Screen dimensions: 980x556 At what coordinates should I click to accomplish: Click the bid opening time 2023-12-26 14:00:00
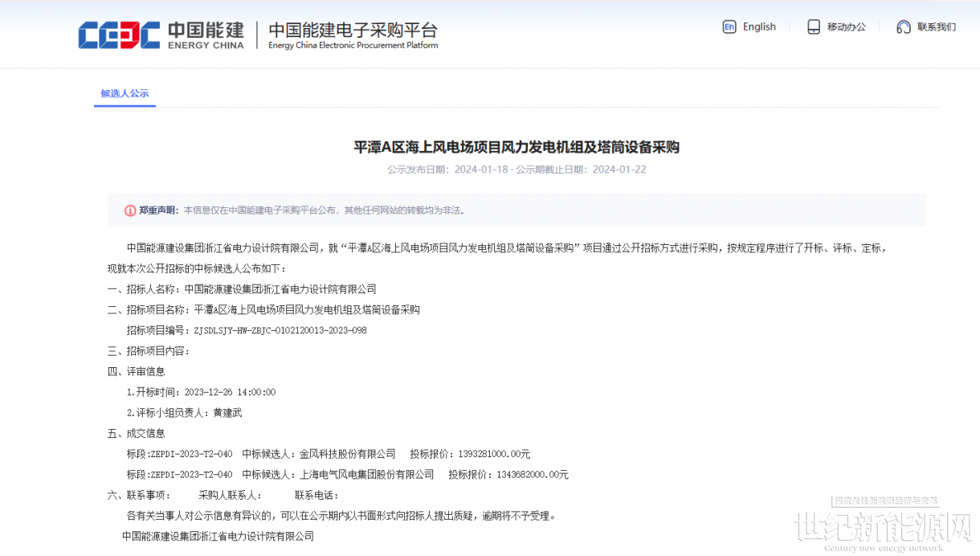click(x=230, y=392)
